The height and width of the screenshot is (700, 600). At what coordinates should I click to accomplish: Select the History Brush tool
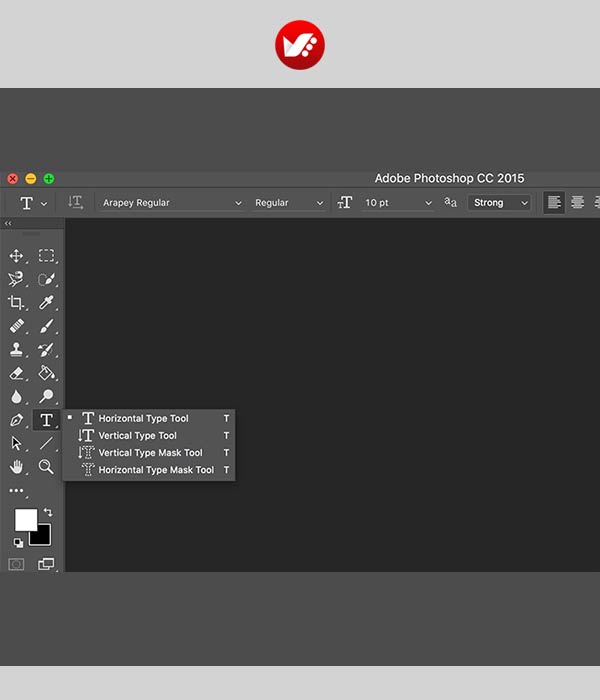(46, 350)
